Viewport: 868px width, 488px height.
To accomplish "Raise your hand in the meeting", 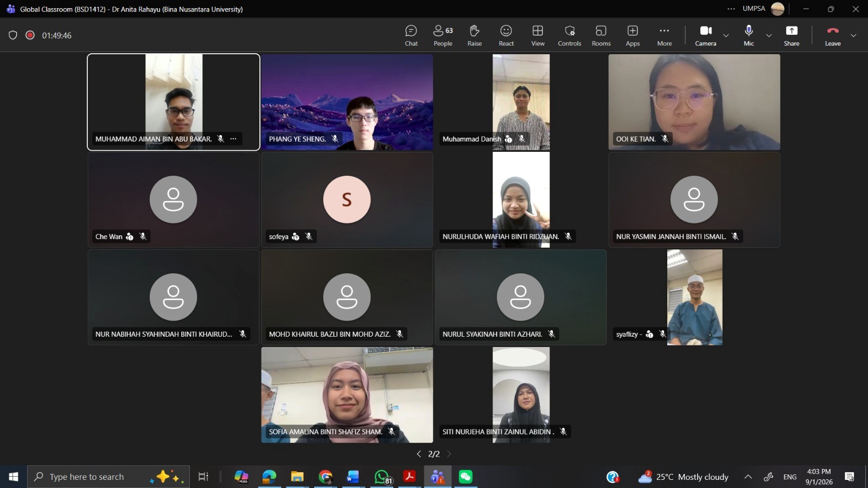I will pos(474,35).
